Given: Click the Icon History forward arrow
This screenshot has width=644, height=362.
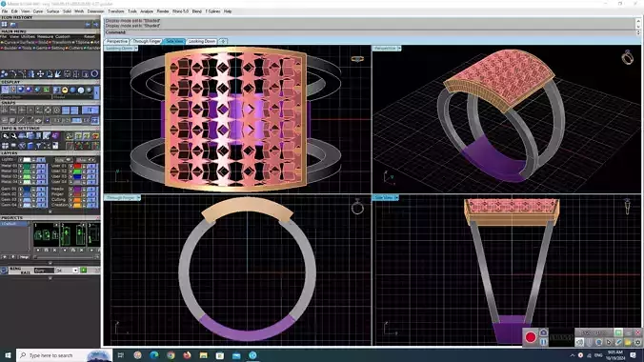Looking at the screenshot, I should click(95, 25).
